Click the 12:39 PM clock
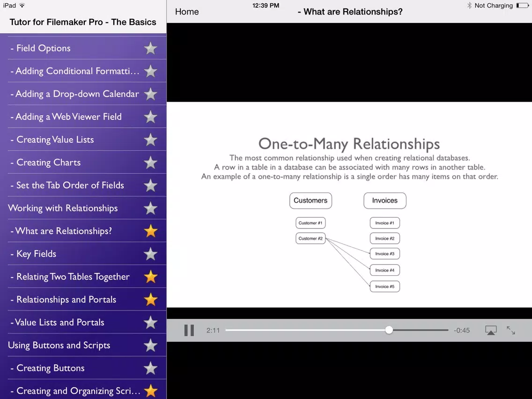The height and width of the screenshot is (399, 532). click(266, 6)
